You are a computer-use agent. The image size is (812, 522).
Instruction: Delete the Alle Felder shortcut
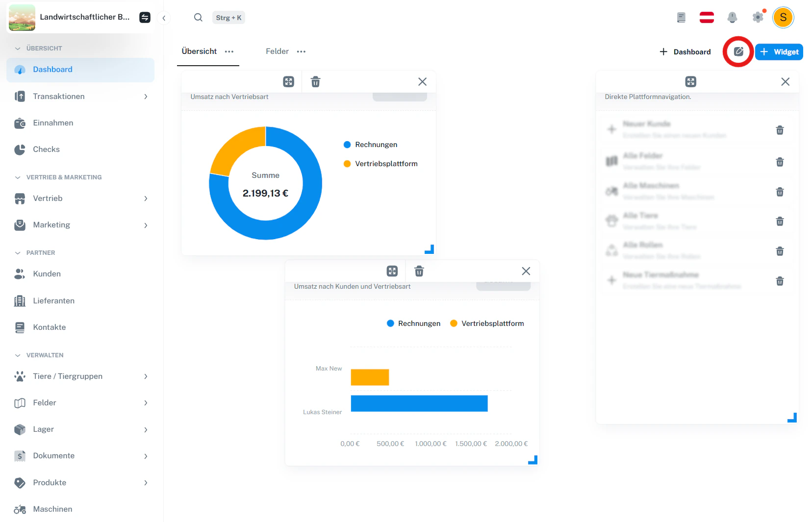point(780,162)
